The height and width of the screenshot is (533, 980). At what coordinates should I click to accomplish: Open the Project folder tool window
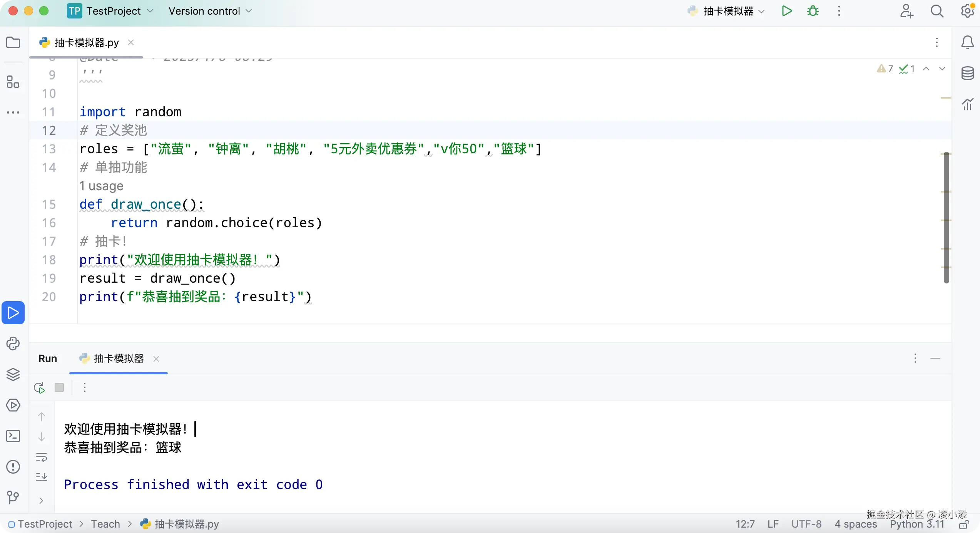(x=13, y=42)
